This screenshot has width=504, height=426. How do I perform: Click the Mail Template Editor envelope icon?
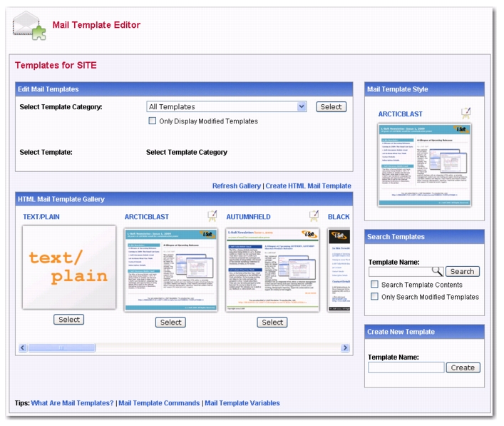27,25
